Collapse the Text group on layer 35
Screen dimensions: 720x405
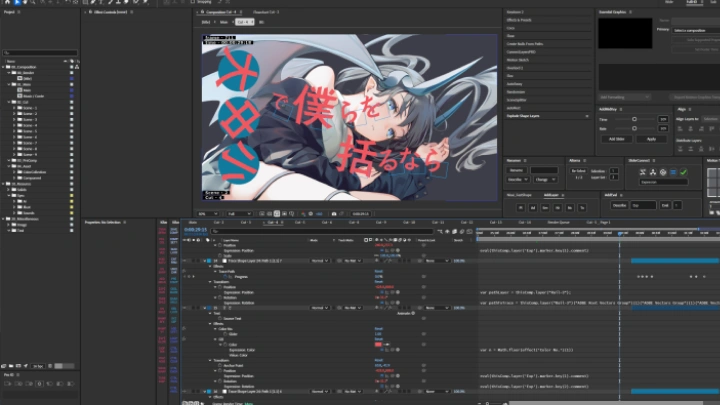pyautogui.click(x=210, y=313)
